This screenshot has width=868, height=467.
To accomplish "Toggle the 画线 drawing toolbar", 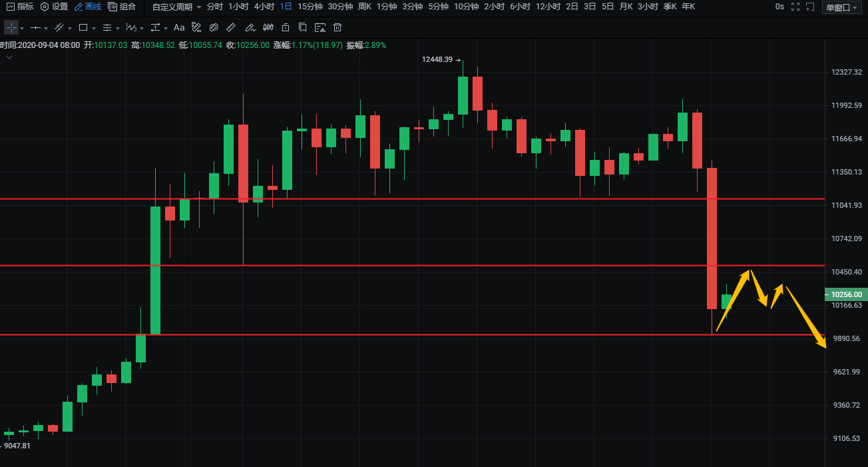I will pos(88,7).
